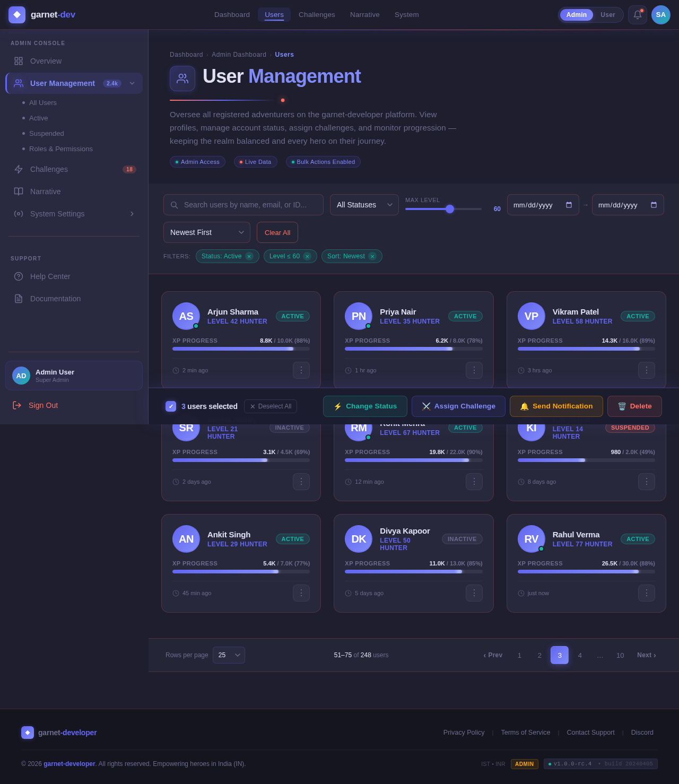Image resolution: width=679 pixels, height=784 pixels.
Task: Go to the Challenges top nav tab
Action: [317, 15]
